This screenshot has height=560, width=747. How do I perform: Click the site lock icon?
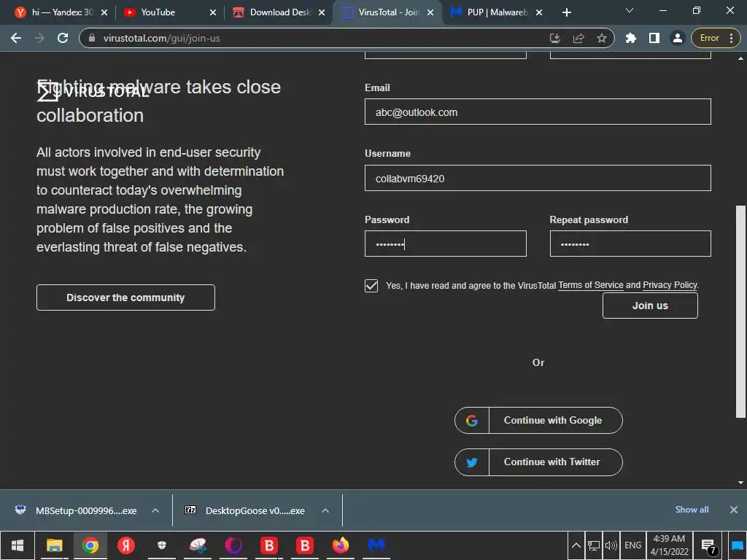pyautogui.click(x=93, y=38)
